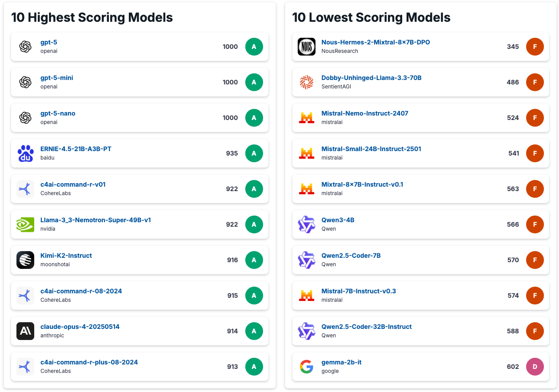Click the OpenAI logo beside gpt-5
Screen dimensions: 559x392
pos(25,47)
